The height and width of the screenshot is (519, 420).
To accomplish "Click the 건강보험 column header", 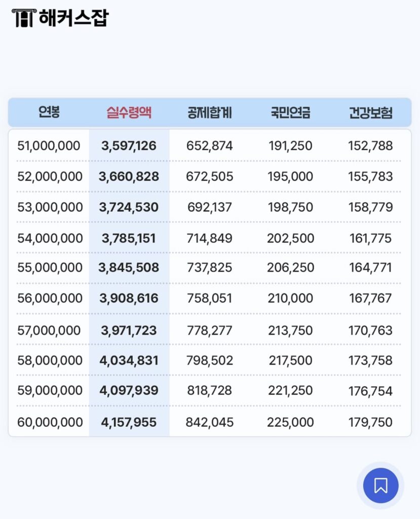I will [371, 113].
